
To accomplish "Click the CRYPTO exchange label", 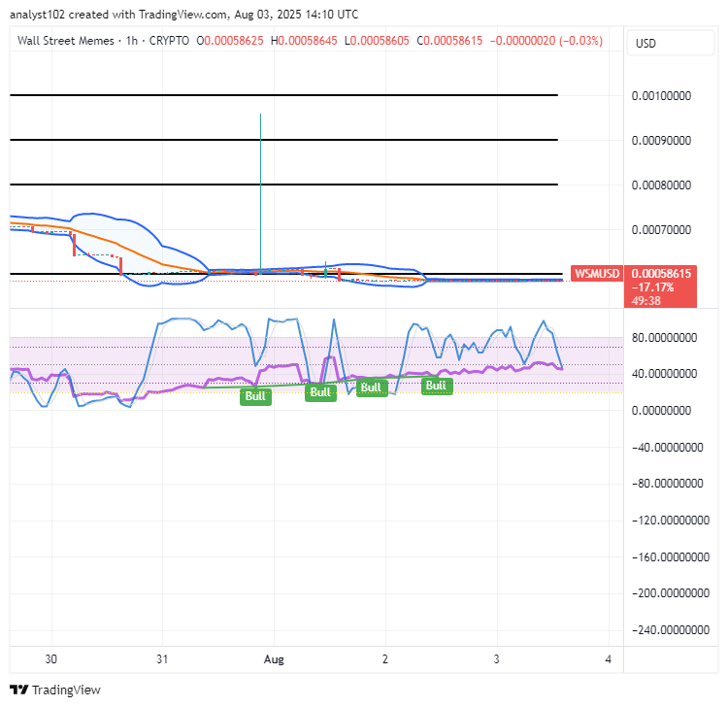I will [169, 41].
